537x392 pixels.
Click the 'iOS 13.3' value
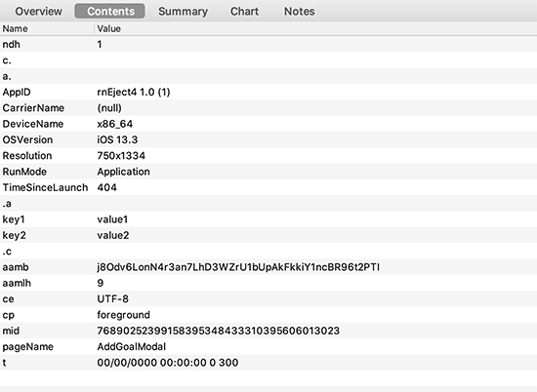pos(117,139)
